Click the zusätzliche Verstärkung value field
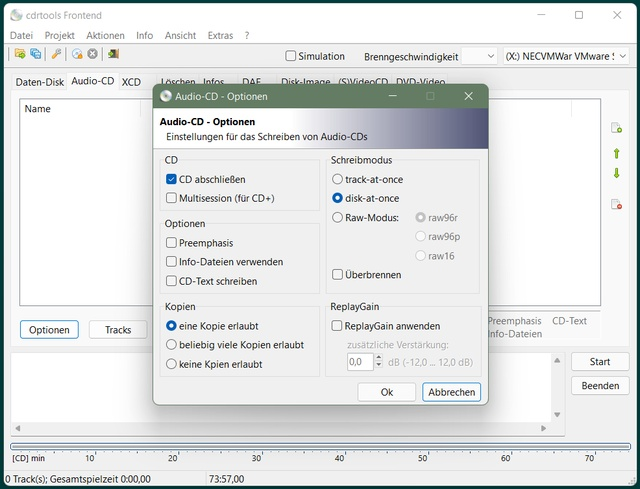Image resolution: width=640 pixels, height=489 pixels. coord(358,362)
